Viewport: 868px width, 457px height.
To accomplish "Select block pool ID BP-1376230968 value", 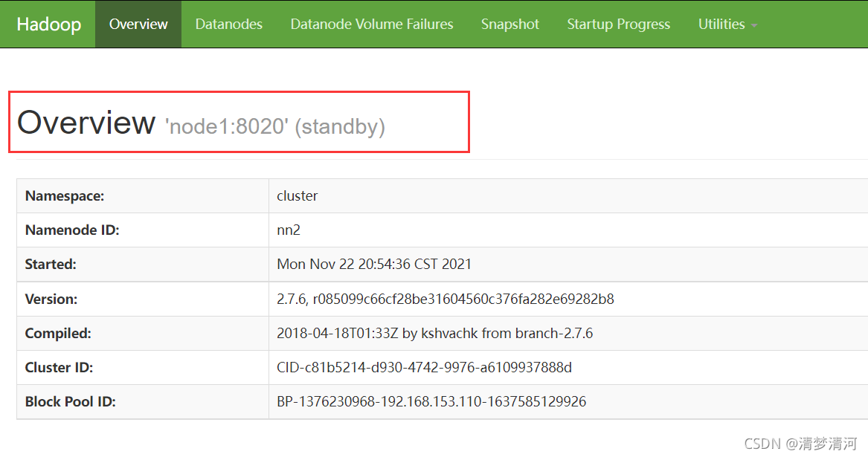I will point(431,402).
